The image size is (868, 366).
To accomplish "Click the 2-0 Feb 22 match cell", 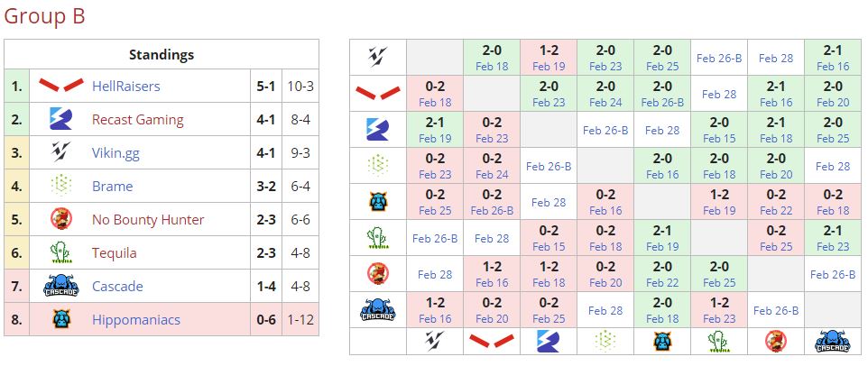I will pyautogui.click(x=662, y=274).
